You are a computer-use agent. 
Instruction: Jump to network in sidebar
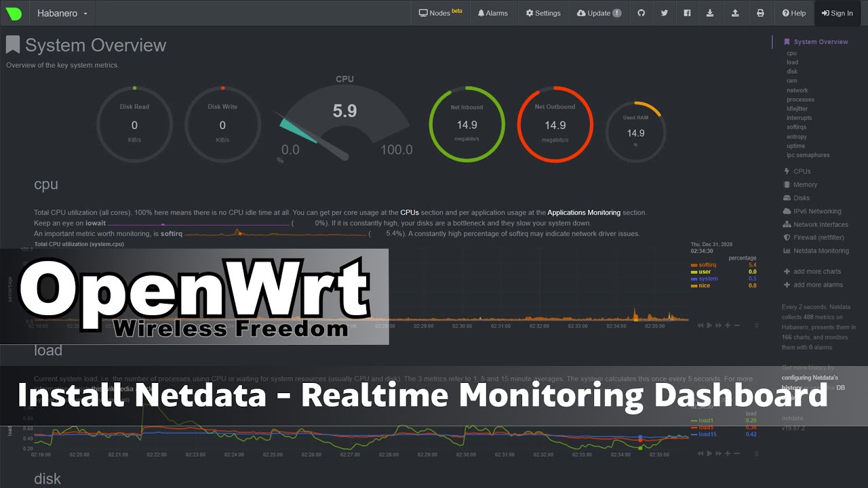click(x=797, y=90)
